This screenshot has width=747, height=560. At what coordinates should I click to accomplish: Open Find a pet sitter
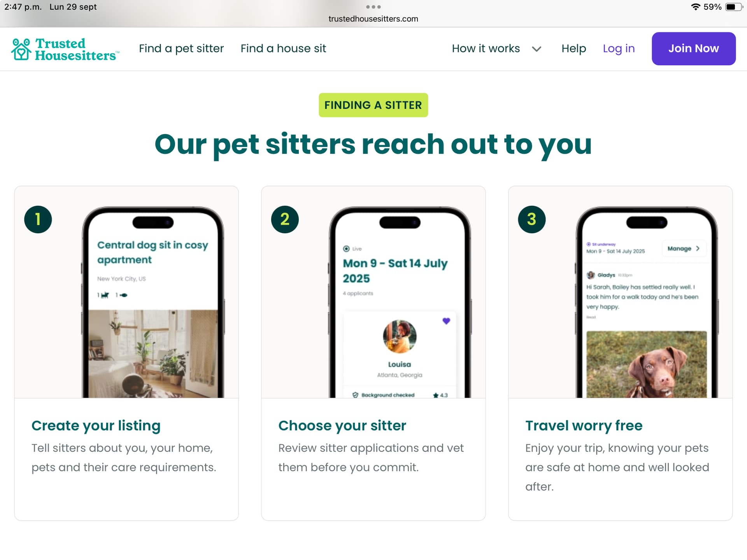181,48
